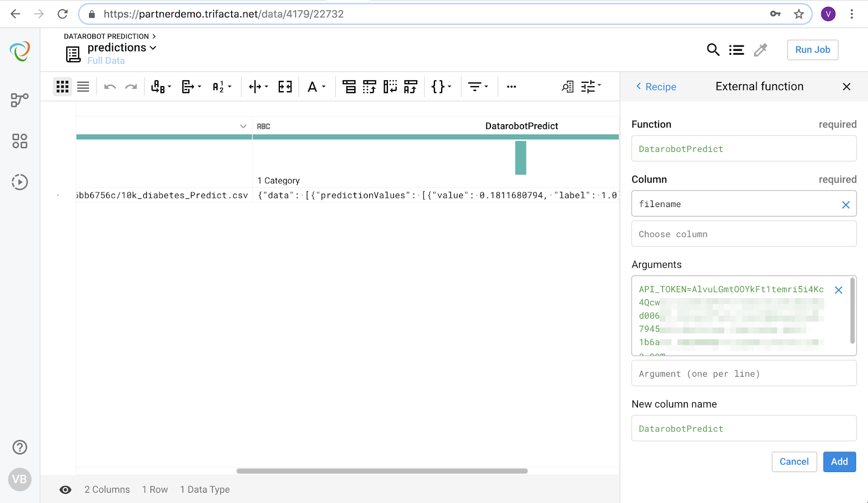The image size is (868, 503).
Task: Click the lookup toolbar icon
Action: click(411, 87)
